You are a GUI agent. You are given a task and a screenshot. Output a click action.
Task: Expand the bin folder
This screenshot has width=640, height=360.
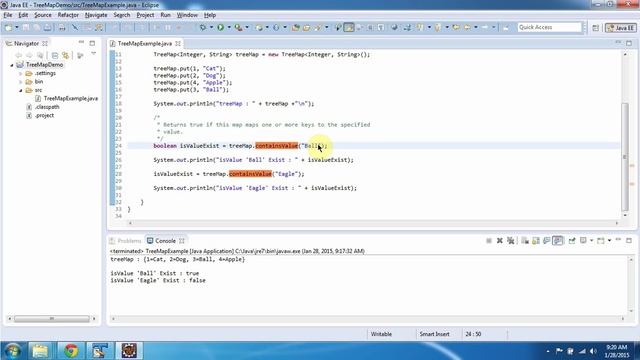click(x=20, y=82)
